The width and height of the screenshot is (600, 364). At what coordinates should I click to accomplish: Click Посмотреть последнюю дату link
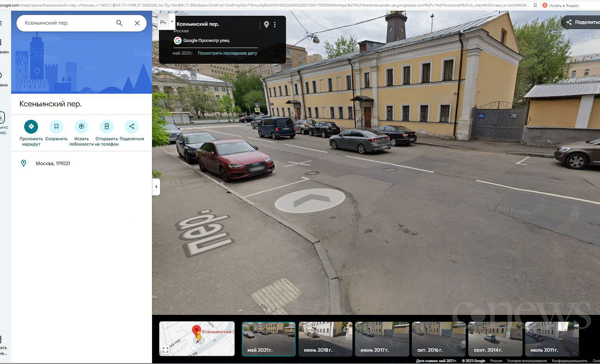(227, 53)
